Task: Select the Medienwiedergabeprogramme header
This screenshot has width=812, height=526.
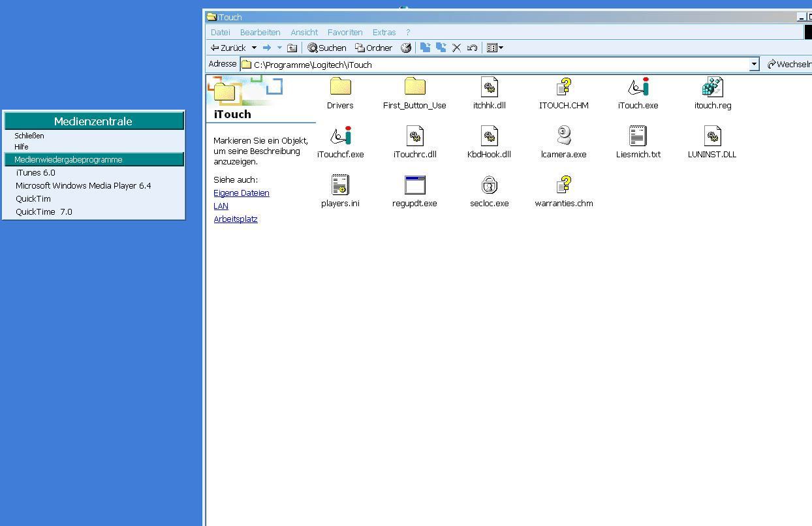Action: pos(94,159)
